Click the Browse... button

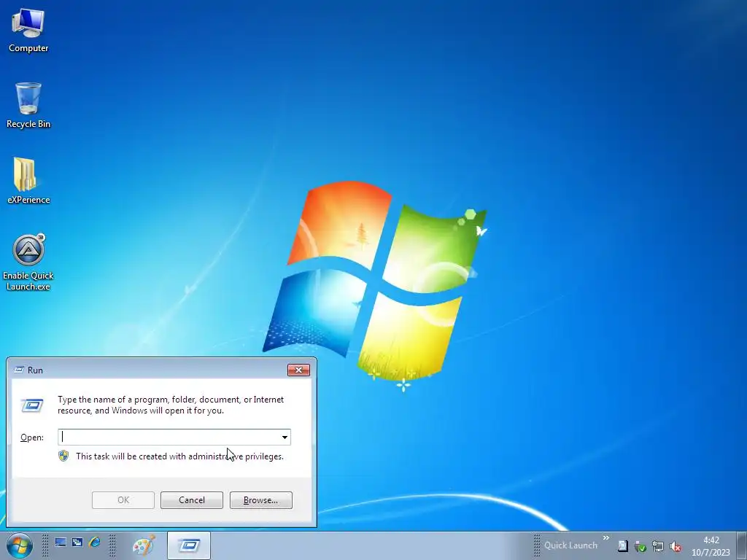coord(260,500)
